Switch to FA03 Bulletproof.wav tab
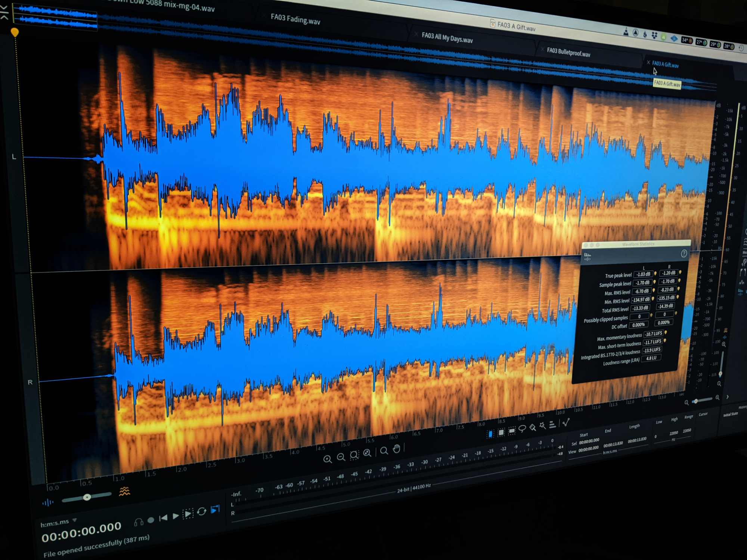This screenshot has height=560, width=747. tap(568, 52)
